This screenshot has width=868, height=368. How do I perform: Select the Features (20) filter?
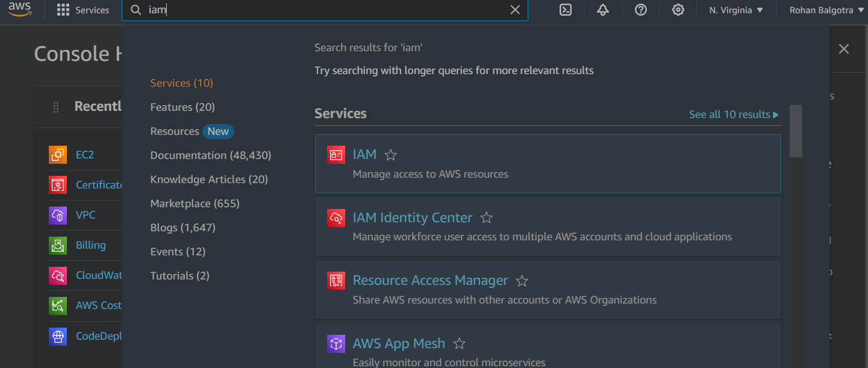[x=183, y=107]
